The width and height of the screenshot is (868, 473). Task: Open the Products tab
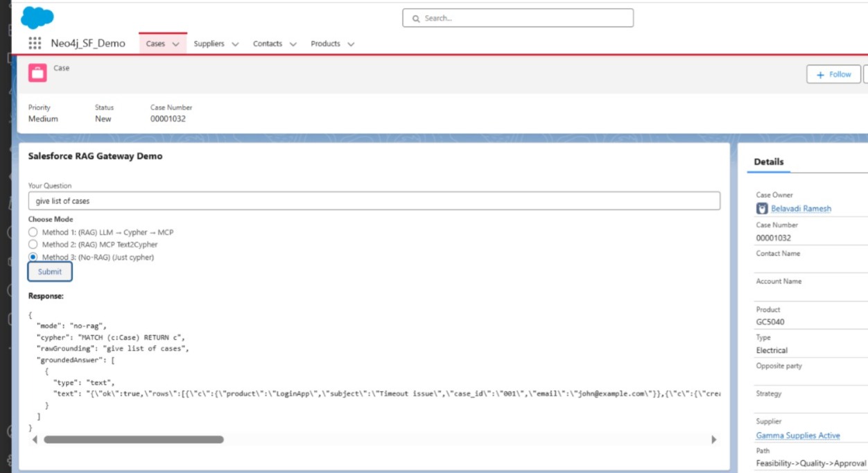(x=325, y=44)
